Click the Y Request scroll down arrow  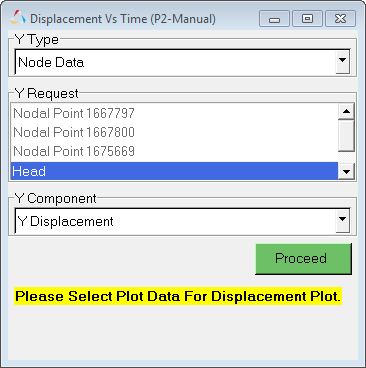[346, 172]
